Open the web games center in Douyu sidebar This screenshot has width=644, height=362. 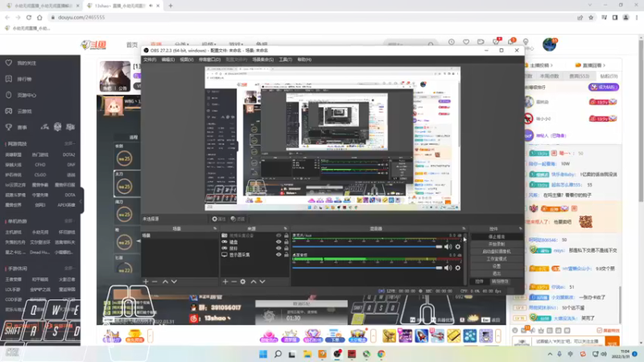click(9, 95)
